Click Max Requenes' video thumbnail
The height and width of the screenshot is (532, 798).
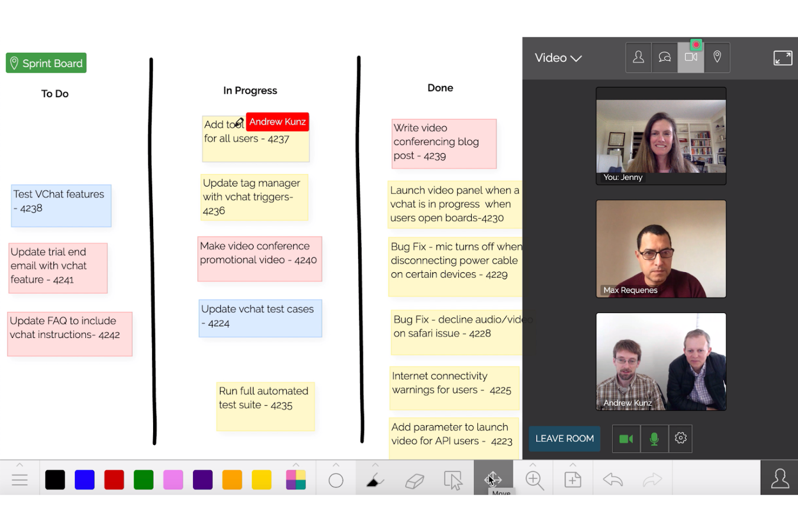(661, 249)
